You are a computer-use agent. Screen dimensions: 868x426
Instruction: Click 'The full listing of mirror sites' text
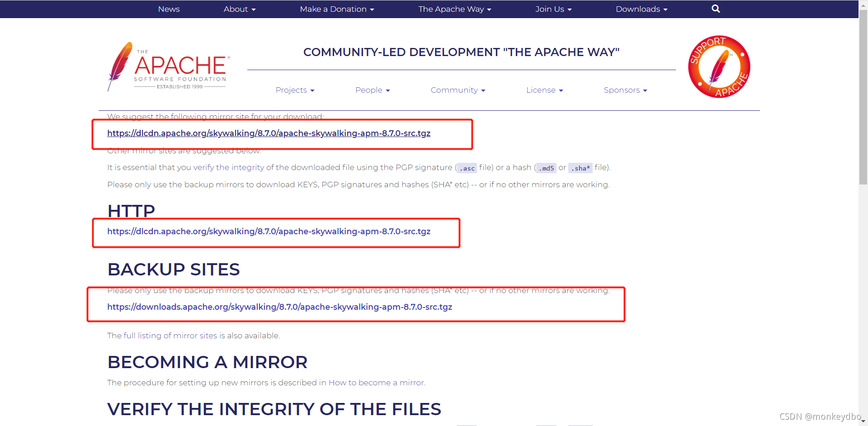click(x=162, y=336)
